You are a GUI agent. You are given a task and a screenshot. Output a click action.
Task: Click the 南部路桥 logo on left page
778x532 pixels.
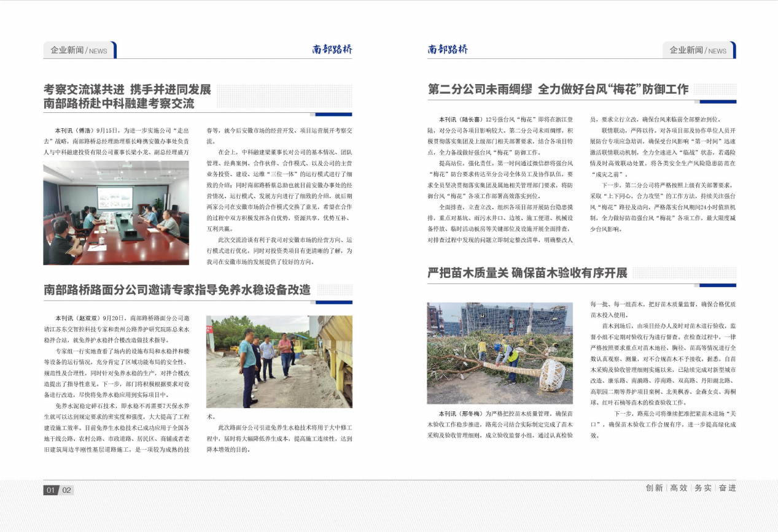point(332,50)
